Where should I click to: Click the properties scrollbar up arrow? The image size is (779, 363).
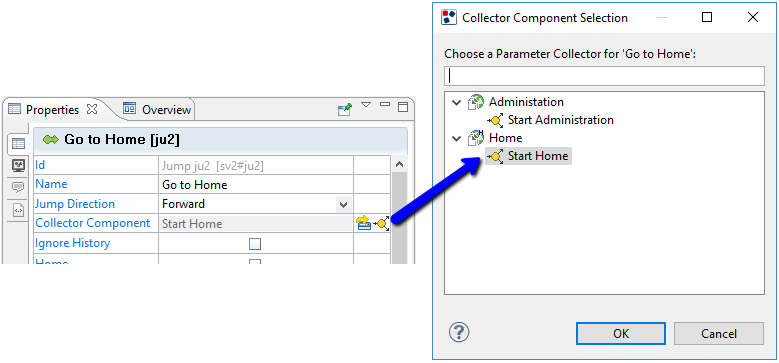tap(399, 164)
